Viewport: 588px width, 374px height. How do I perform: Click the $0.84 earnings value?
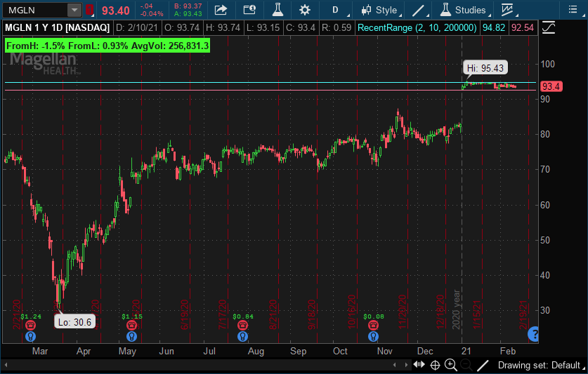tap(243, 316)
